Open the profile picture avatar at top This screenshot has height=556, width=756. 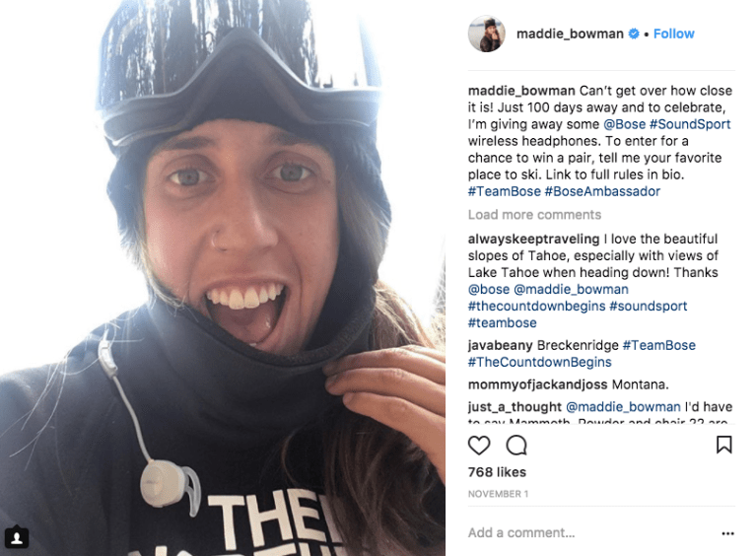coord(487,34)
